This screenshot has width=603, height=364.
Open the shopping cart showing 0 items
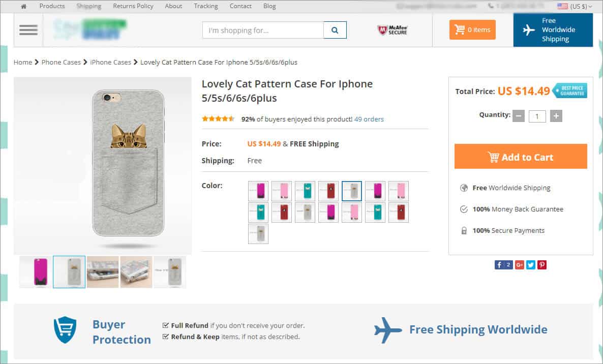pyautogui.click(x=472, y=29)
